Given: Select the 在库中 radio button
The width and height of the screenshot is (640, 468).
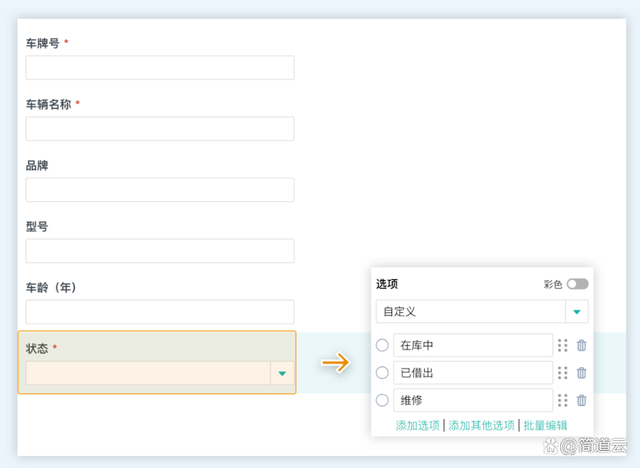Looking at the screenshot, I should (382, 345).
